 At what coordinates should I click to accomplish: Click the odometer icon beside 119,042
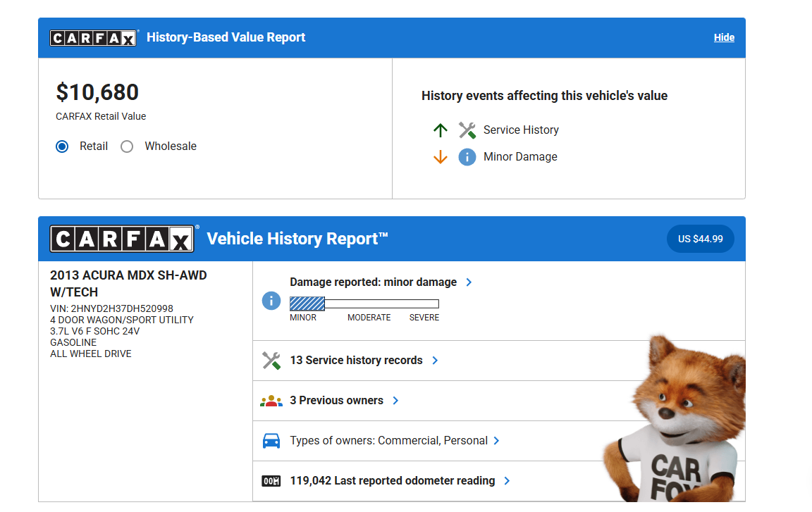pyautogui.click(x=271, y=481)
